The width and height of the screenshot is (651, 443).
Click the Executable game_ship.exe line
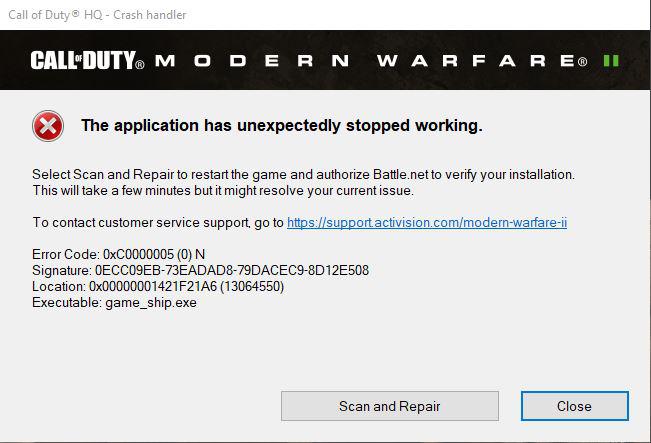[114, 303]
